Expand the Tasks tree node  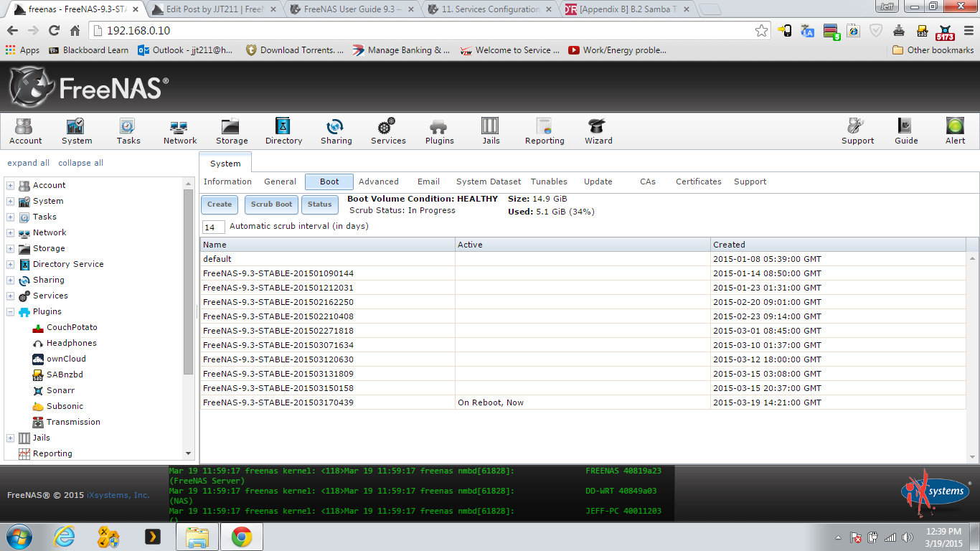coord(11,217)
